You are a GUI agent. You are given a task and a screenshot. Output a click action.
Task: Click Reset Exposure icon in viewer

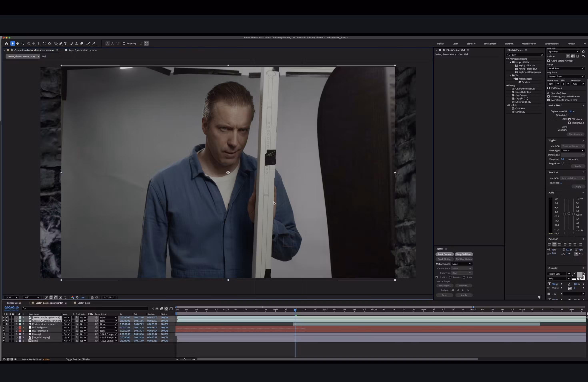pos(77,297)
